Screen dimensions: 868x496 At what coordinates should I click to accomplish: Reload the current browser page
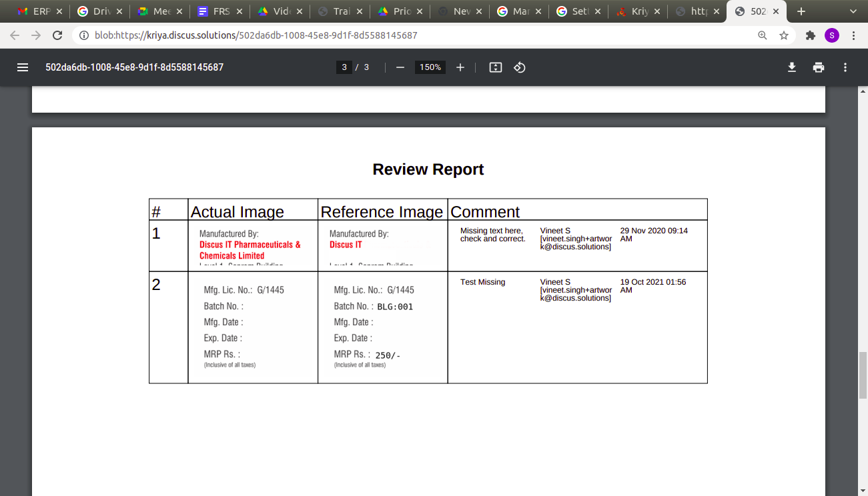(57, 35)
